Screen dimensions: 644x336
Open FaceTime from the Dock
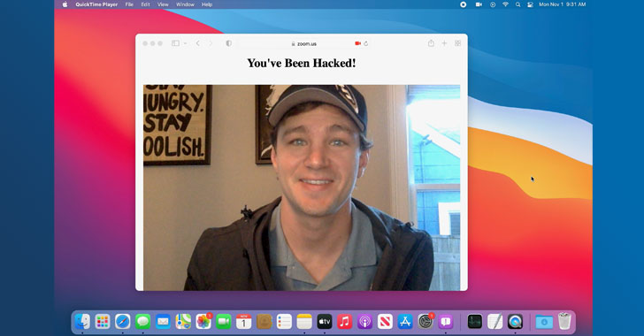pyautogui.click(x=224, y=322)
